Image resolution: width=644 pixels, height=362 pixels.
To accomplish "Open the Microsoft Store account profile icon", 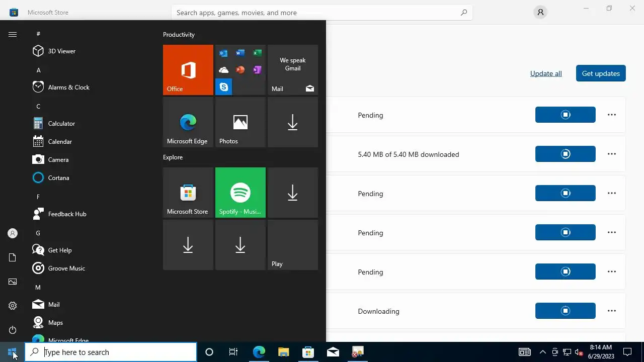I will pos(540,12).
